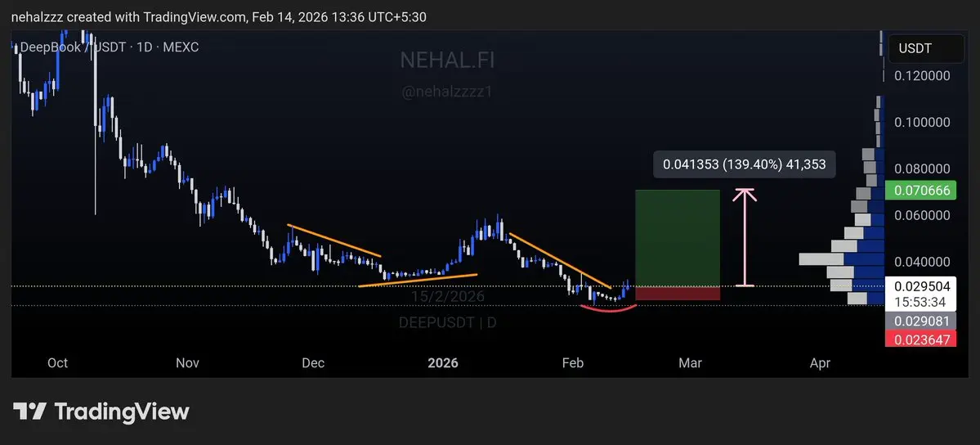Click the Nov time axis label

pyautogui.click(x=187, y=363)
